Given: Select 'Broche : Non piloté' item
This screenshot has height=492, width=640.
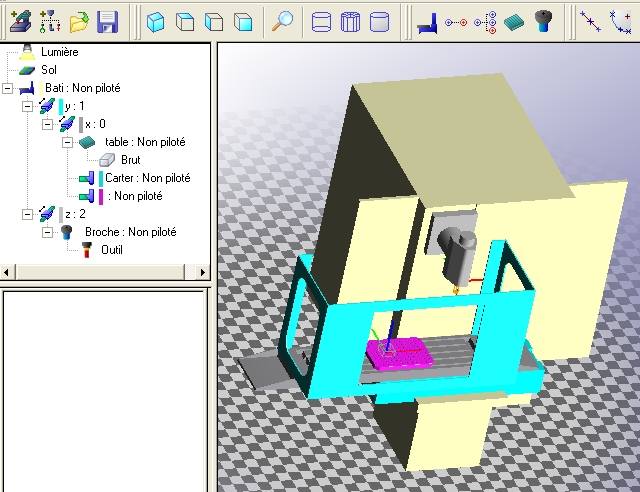Looking at the screenshot, I should [x=131, y=232].
